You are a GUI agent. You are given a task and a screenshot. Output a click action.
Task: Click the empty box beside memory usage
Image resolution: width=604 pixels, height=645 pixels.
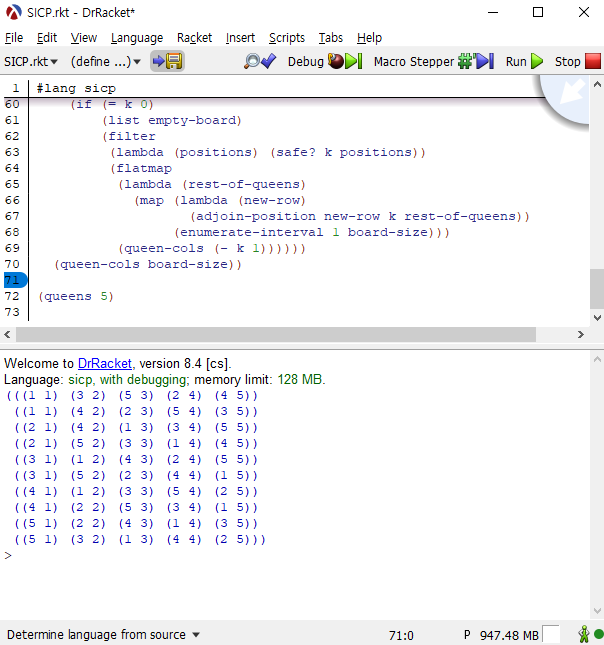click(x=553, y=635)
